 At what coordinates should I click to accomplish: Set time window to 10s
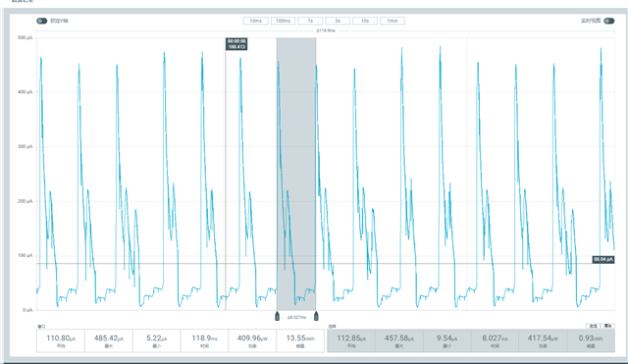(364, 21)
